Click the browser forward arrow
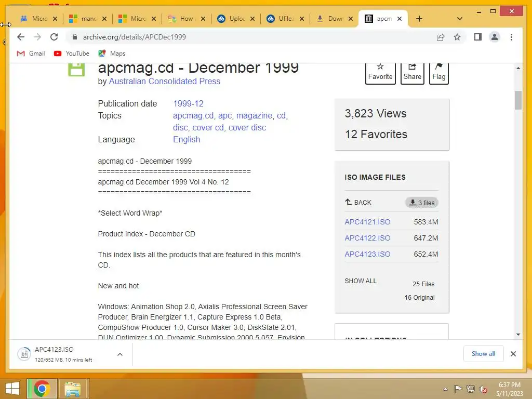Image resolution: width=532 pixels, height=399 pixels. coord(37,37)
